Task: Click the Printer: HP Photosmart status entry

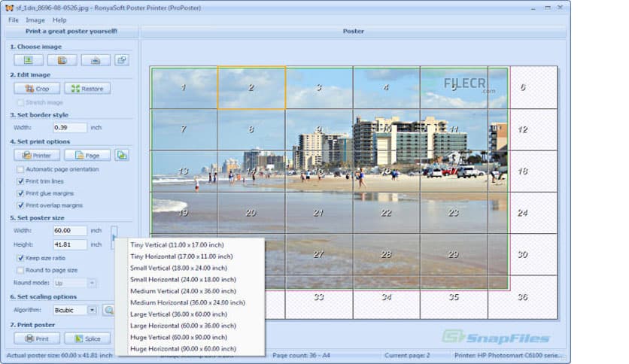Action: point(509,356)
